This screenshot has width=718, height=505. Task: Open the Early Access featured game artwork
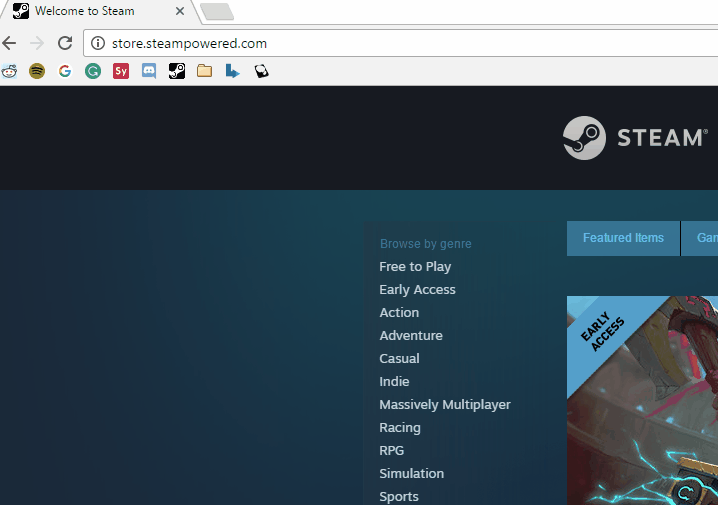click(x=642, y=401)
